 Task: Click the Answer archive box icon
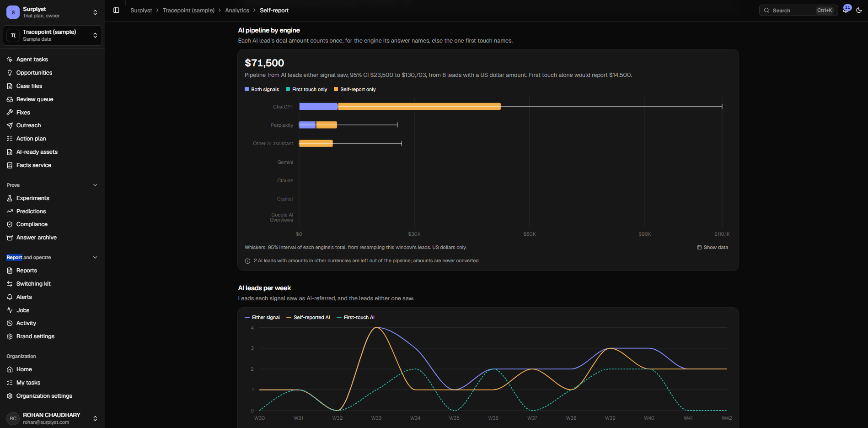click(x=10, y=238)
